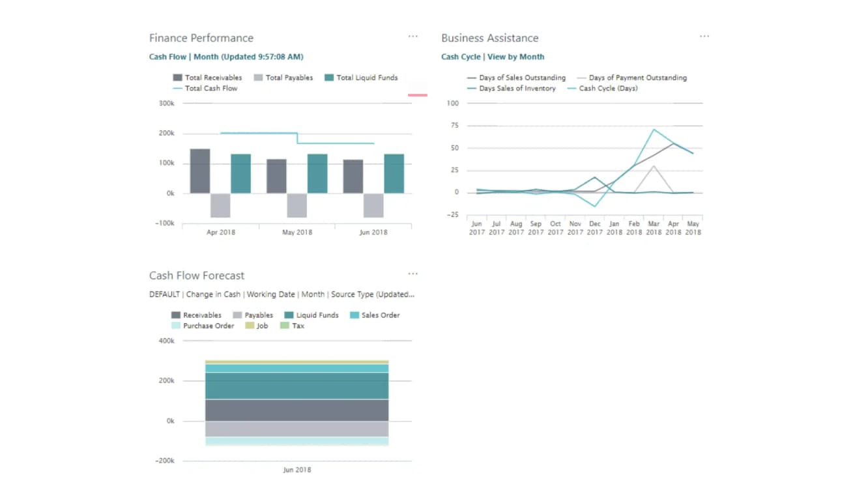Select the Apr 2018 Total Receivables bar
Viewport: 868px width, 488px height.
(199, 169)
